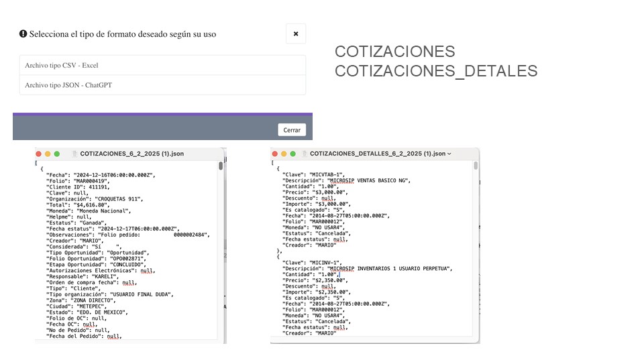Click the yellow minimize dot on COTIZACIONES json window

pos(48,154)
